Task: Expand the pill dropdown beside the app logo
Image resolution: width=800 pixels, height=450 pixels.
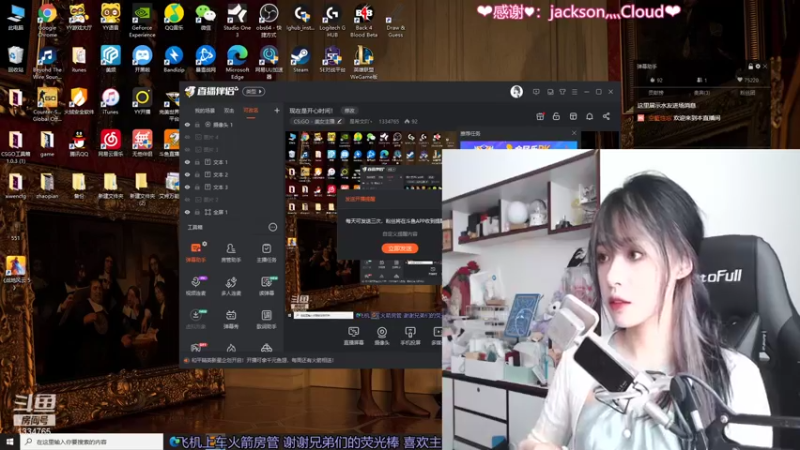Action: [x=254, y=92]
